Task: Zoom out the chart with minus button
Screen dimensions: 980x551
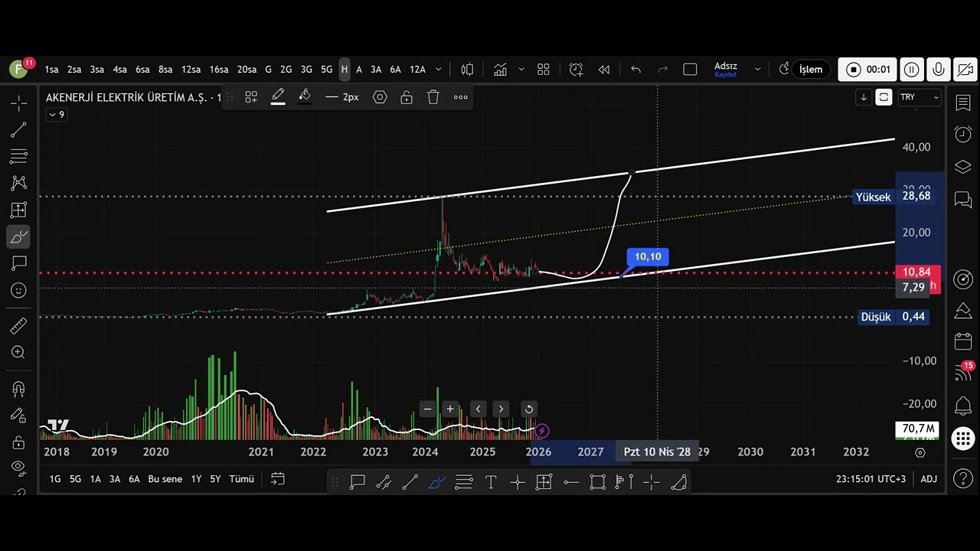Action: tap(428, 409)
